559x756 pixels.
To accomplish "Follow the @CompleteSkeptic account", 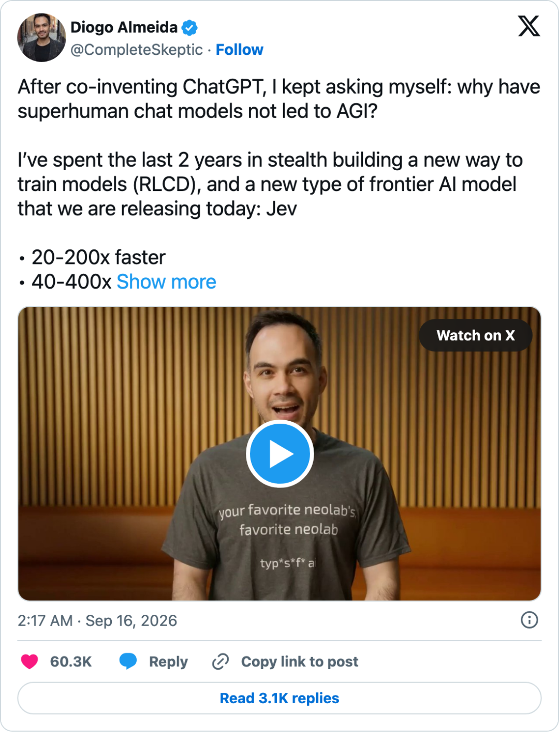I will pyautogui.click(x=240, y=50).
